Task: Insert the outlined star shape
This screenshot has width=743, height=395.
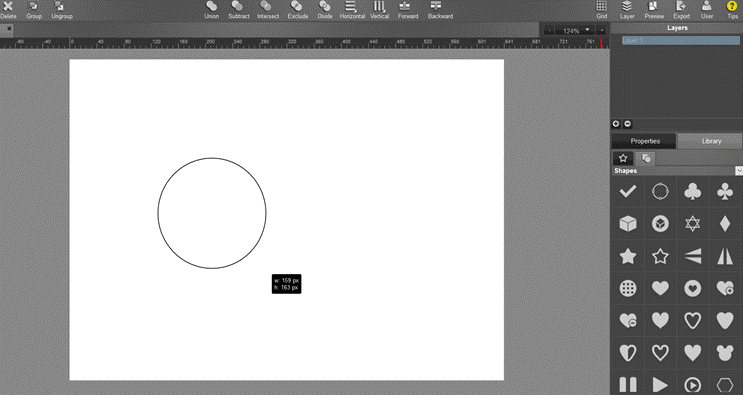Action: click(660, 256)
